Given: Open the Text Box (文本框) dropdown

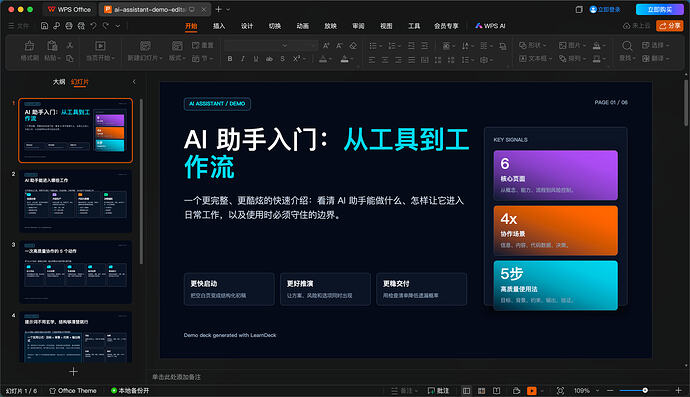Looking at the screenshot, I should [535, 59].
